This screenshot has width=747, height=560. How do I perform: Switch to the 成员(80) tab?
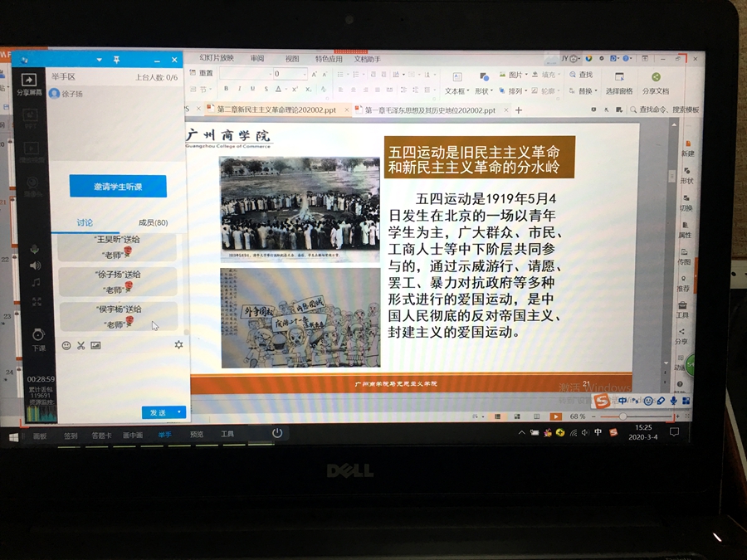pyautogui.click(x=153, y=222)
